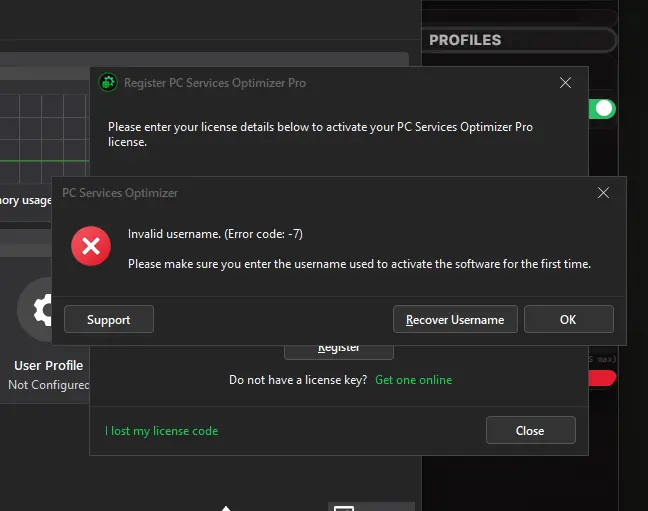This screenshot has height=511, width=648.
Task: Click Recover Username
Action: pos(455,319)
